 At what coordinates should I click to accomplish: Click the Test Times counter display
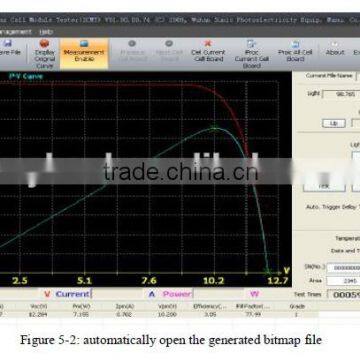(343, 295)
